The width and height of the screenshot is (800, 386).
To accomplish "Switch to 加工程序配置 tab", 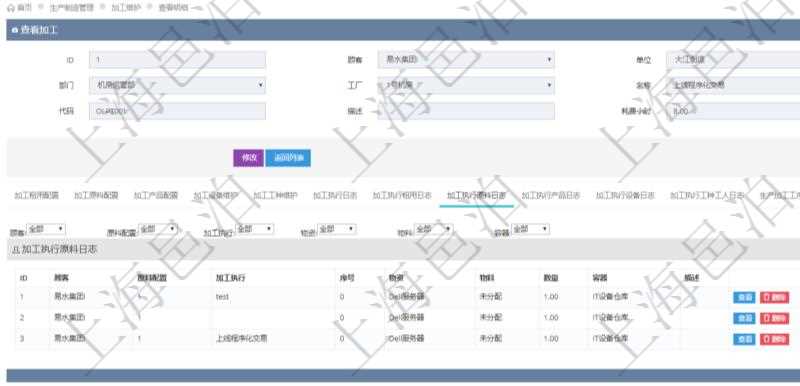I will (x=36, y=195).
